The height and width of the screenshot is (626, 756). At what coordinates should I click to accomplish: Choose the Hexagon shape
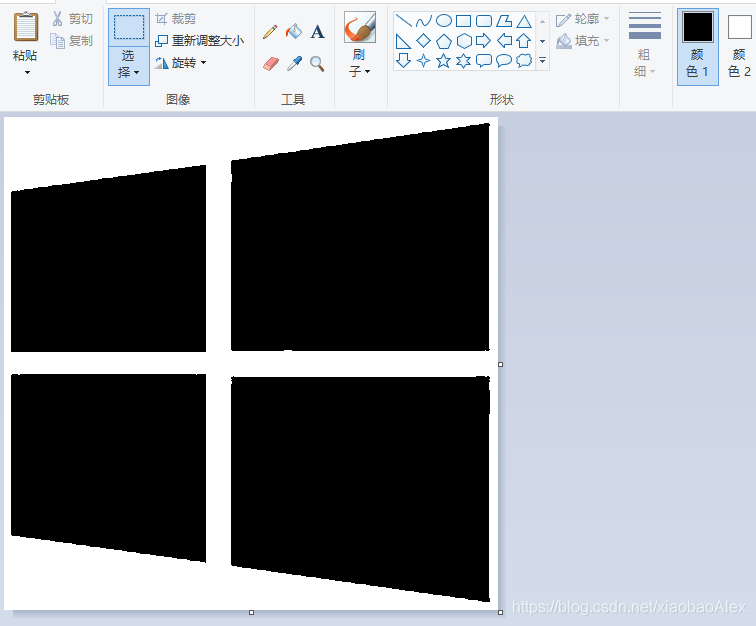464,41
